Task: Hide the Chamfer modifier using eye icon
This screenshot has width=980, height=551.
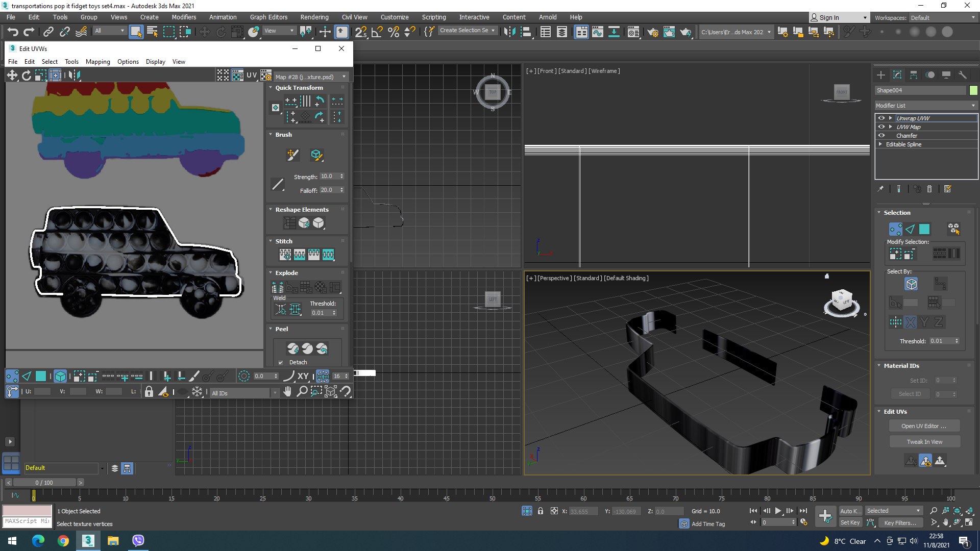Action: [881, 135]
